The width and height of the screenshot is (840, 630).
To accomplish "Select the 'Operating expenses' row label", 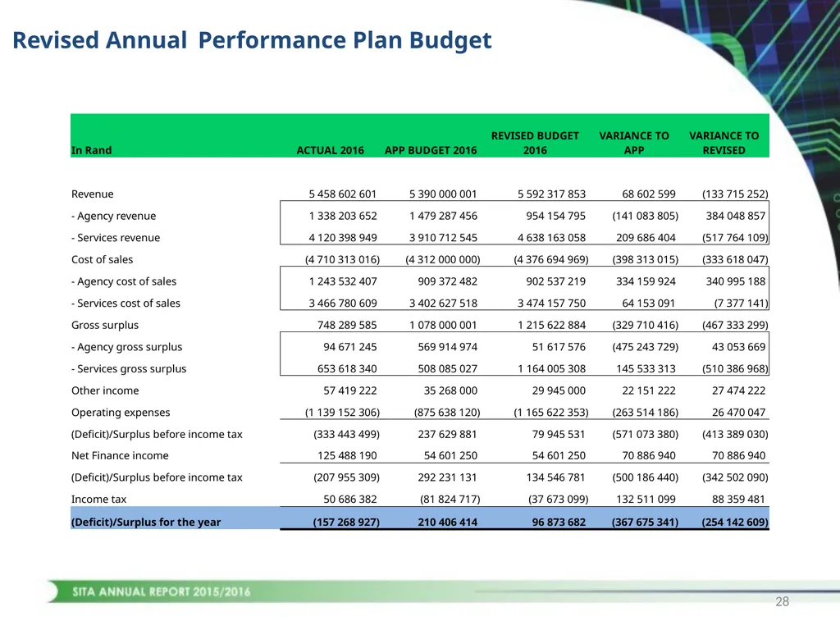I will (121, 413).
